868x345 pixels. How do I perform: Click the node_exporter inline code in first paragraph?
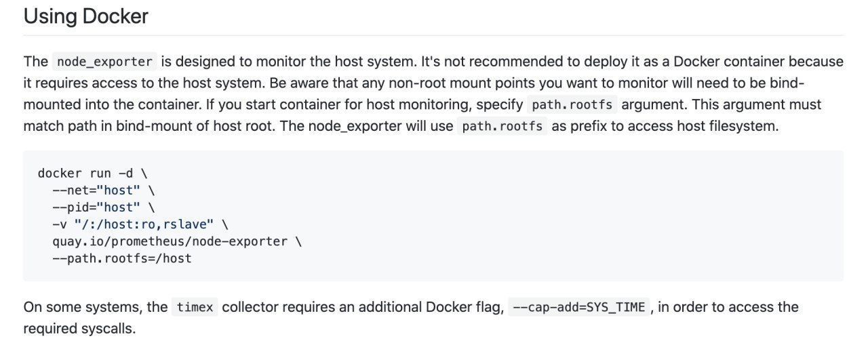coord(104,62)
